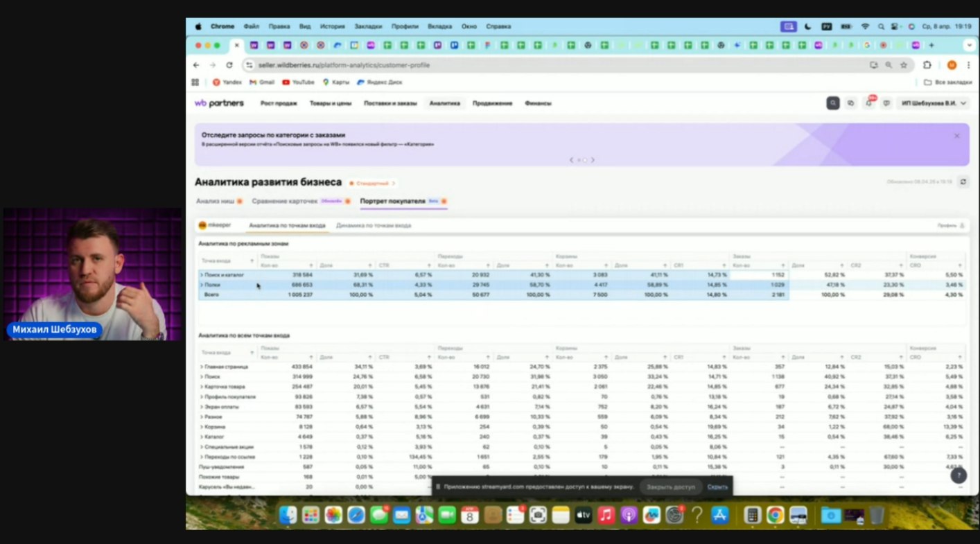Image resolution: width=980 pixels, height=544 pixels.
Task: Click the chat messages icon in the header
Action: coord(886,103)
